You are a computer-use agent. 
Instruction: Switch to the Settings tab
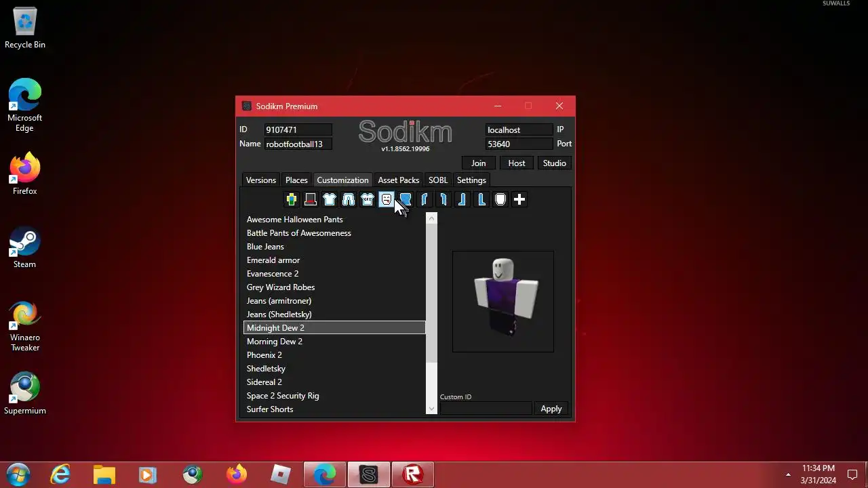point(471,180)
